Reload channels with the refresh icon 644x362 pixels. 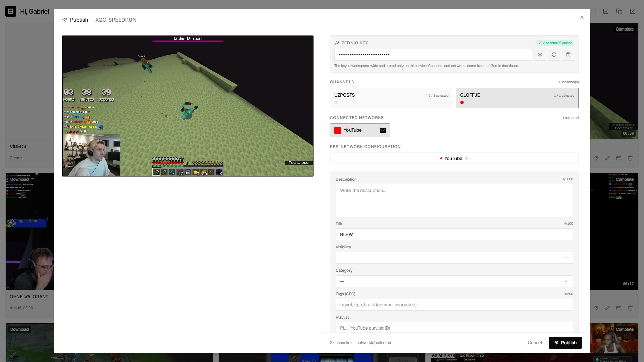click(554, 55)
